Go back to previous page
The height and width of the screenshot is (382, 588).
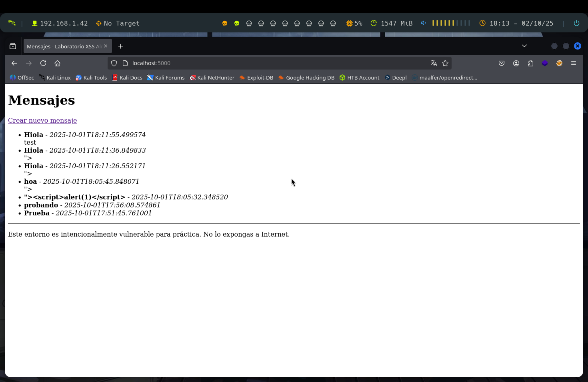pos(14,63)
